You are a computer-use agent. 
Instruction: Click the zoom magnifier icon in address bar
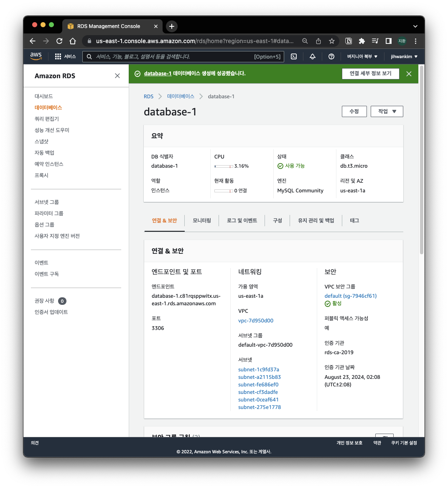coord(305,41)
